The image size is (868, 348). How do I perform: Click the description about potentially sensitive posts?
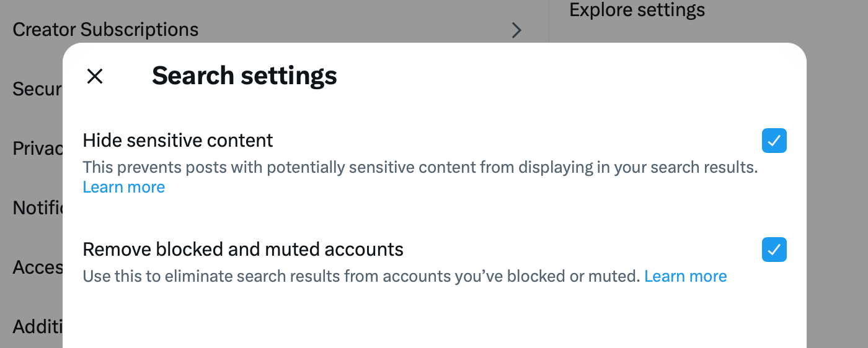tap(420, 167)
